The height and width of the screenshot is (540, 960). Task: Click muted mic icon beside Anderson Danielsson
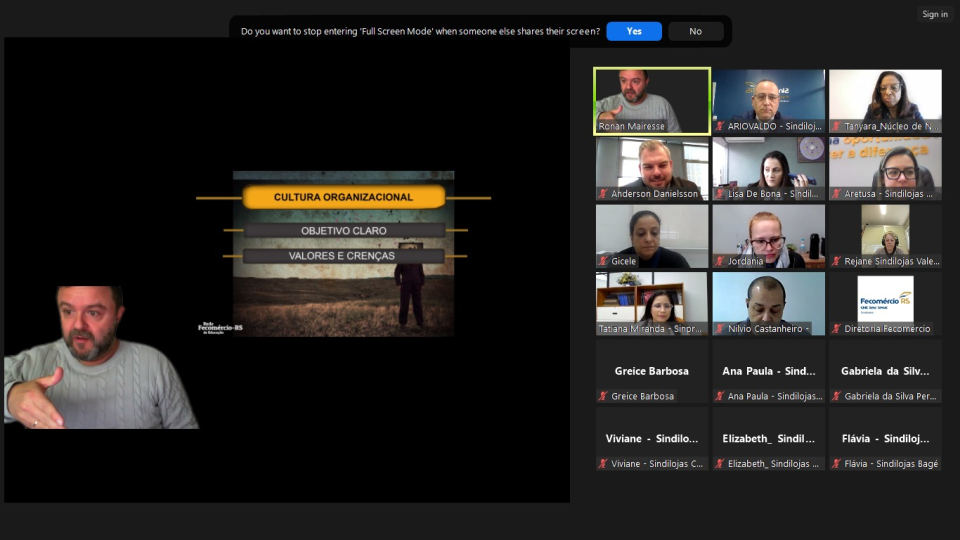tap(603, 194)
